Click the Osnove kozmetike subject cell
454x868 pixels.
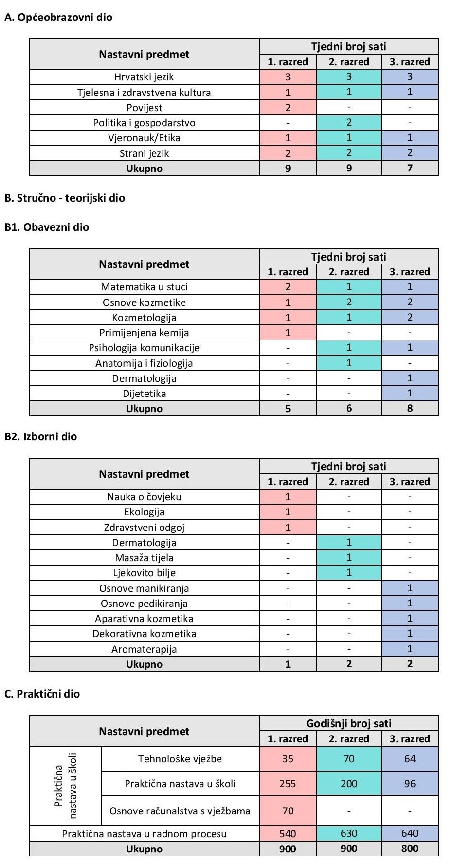point(144,302)
